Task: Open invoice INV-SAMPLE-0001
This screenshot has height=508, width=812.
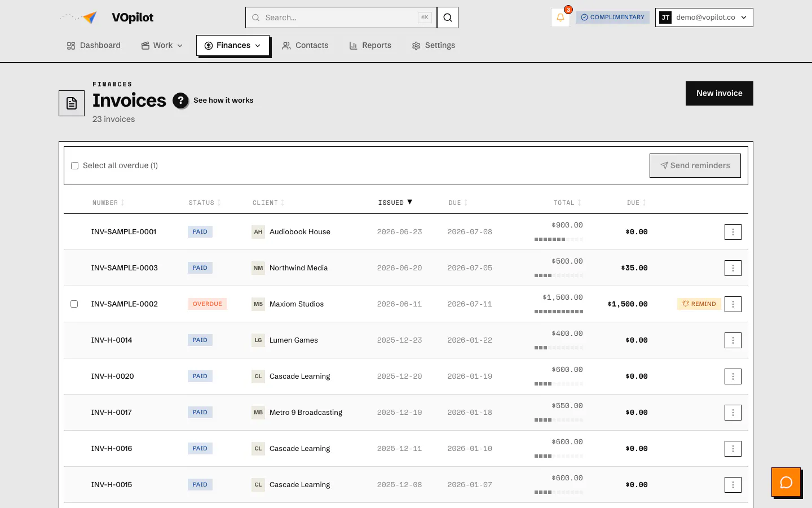Action: pyautogui.click(x=124, y=232)
